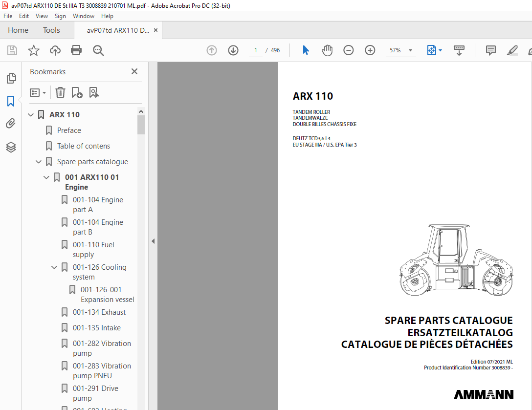Click the cloud upload share icon
This screenshot has height=410, width=532.
point(55,50)
